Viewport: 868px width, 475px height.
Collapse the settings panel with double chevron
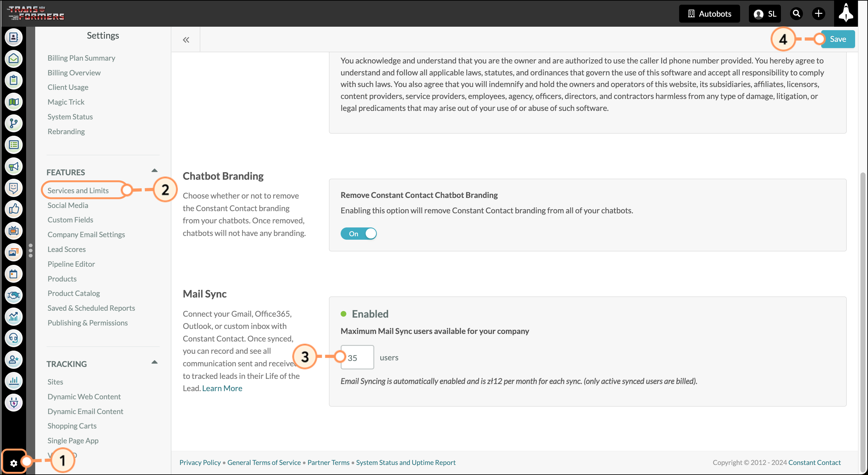[x=186, y=40]
